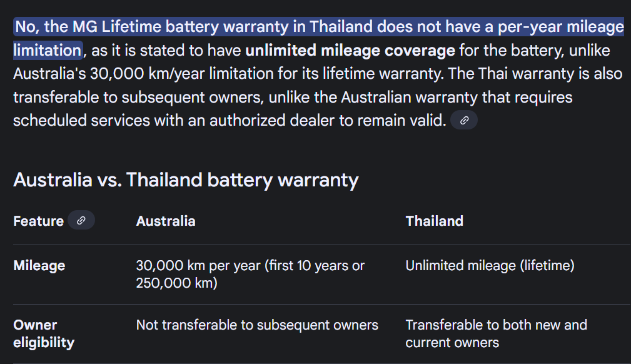Click the source link icon after the paragraph
631x364 pixels.
point(464,121)
